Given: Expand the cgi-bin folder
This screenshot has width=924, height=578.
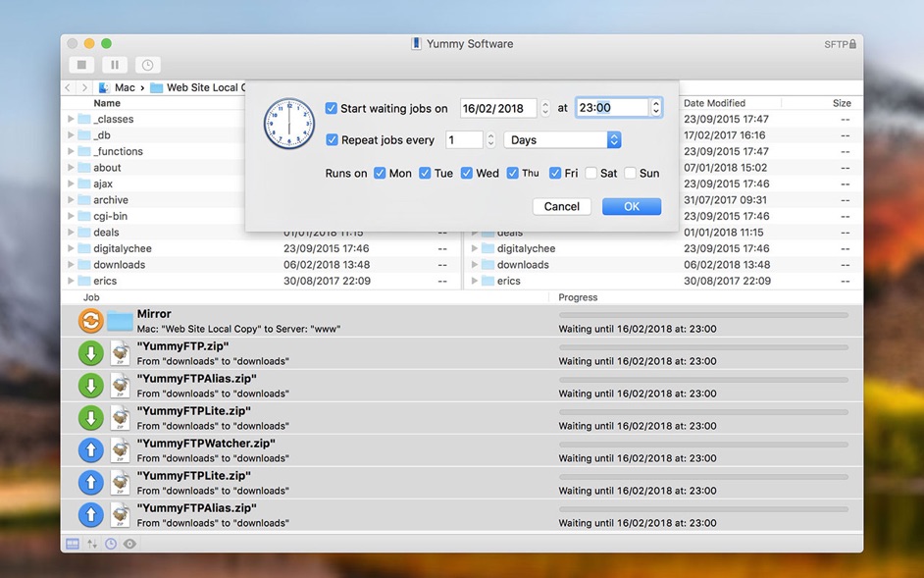Looking at the screenshot, I should click(x=71, y=217).
